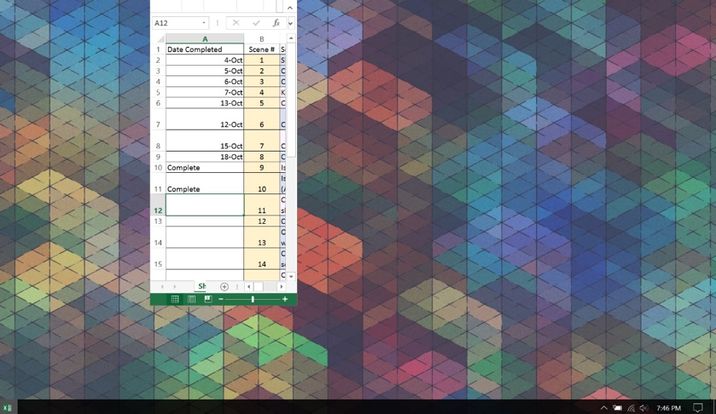Click the vertical scrollbar up arrow
This screenshot has height=414, width=716.
point(291,38)
